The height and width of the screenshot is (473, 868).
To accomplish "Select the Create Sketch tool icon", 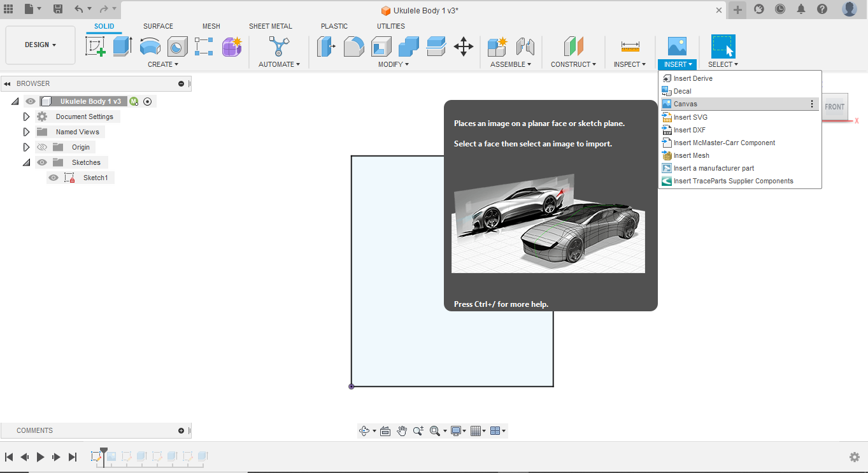I will [x=95, y=46].
